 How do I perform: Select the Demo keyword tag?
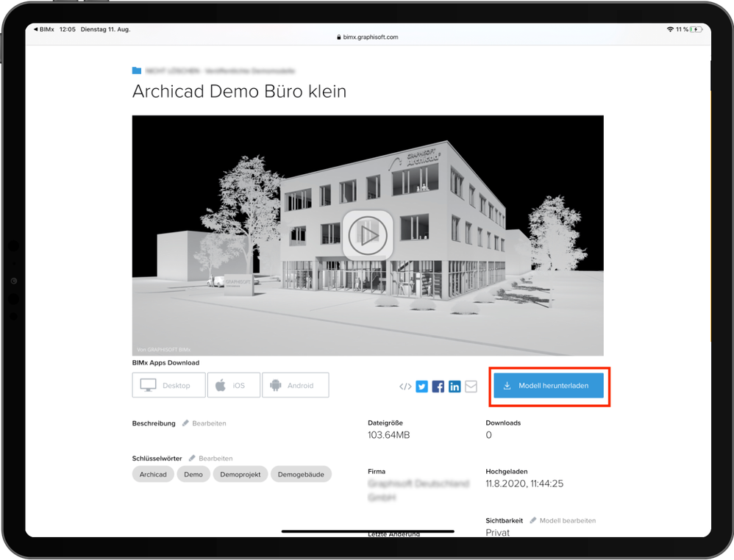(193, 475)
